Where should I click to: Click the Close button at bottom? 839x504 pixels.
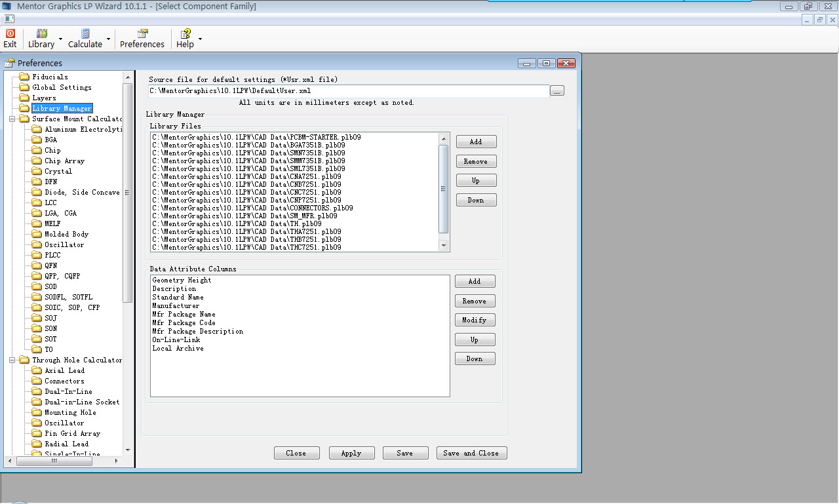[x=296, y=453]
